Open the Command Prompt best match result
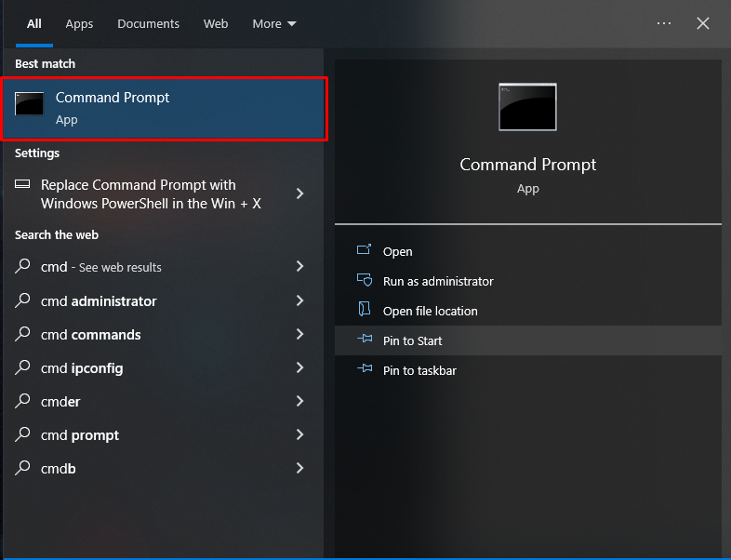 tap(167, 108)
